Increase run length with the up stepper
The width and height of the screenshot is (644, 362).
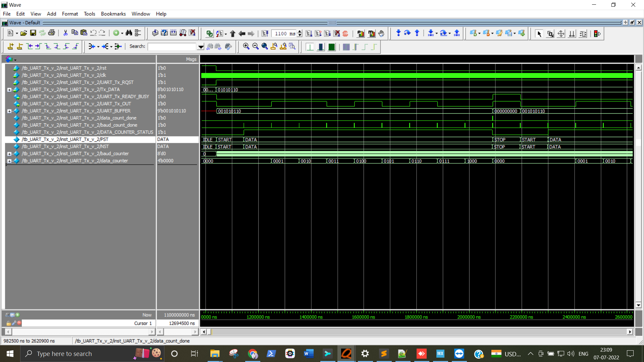300,32
